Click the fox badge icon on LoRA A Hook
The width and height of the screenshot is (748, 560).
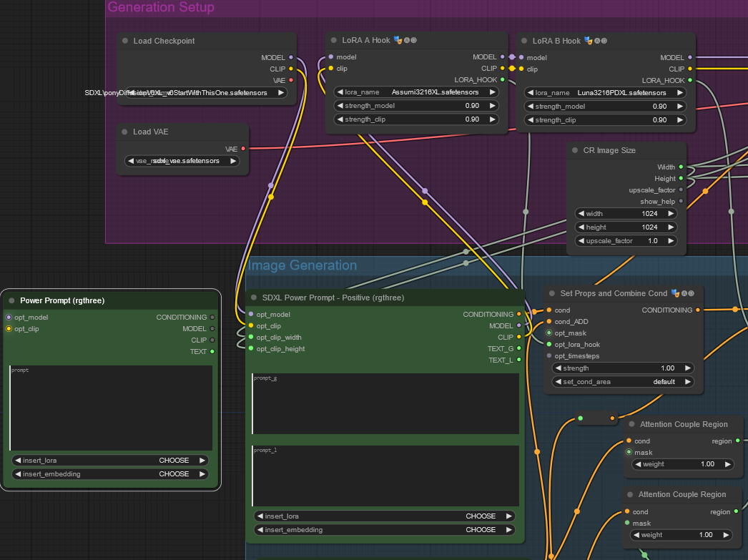[398, 41]
